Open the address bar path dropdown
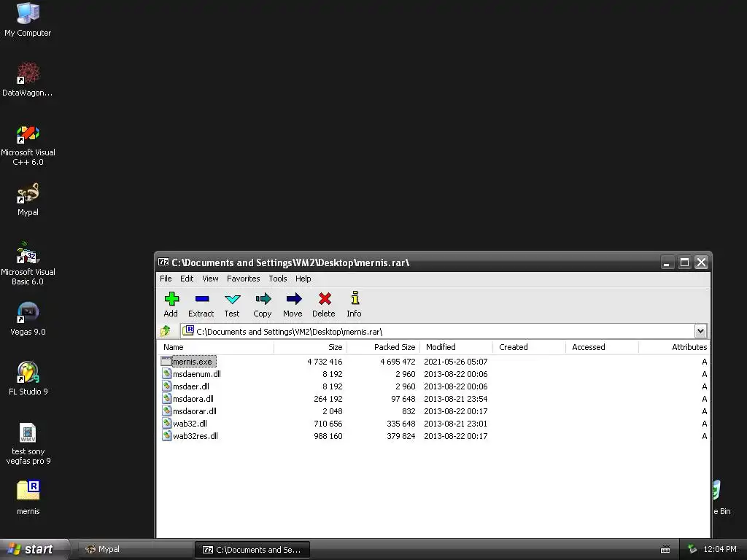 (700, 331)
